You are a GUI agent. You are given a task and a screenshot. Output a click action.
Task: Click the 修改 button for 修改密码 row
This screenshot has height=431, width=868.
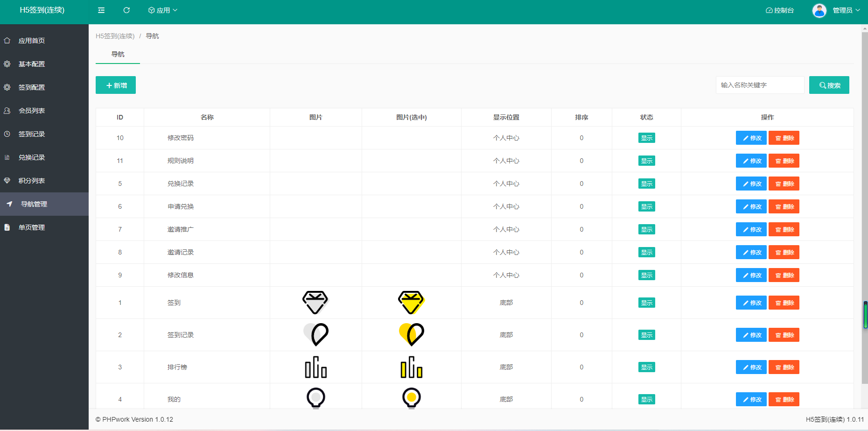tap(751, 138)
